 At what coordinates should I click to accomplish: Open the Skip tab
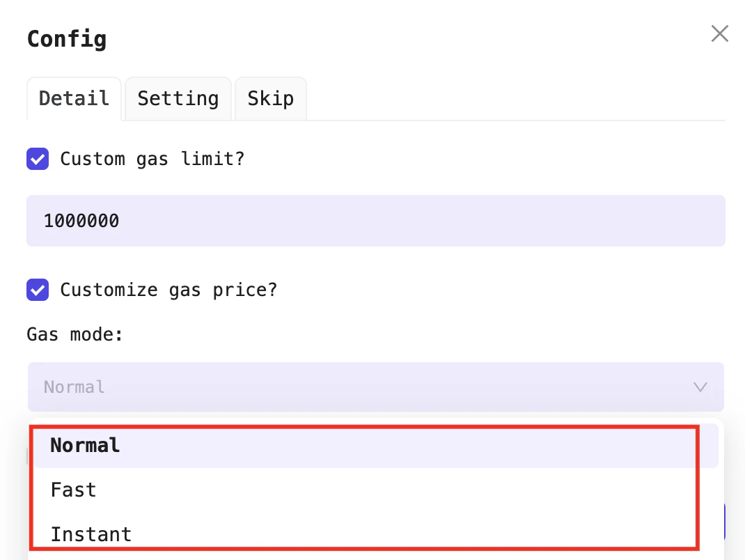coord(270,98)
